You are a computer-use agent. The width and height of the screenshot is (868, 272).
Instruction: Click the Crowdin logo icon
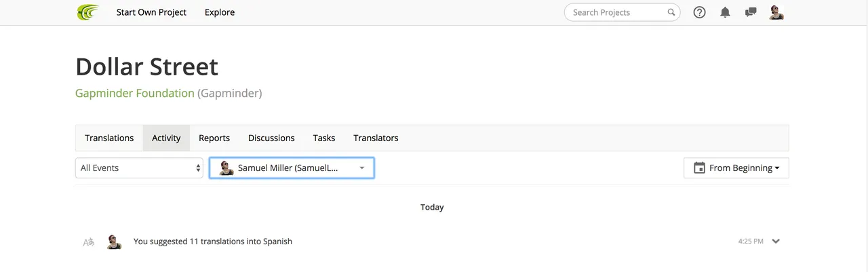point(88,12)
